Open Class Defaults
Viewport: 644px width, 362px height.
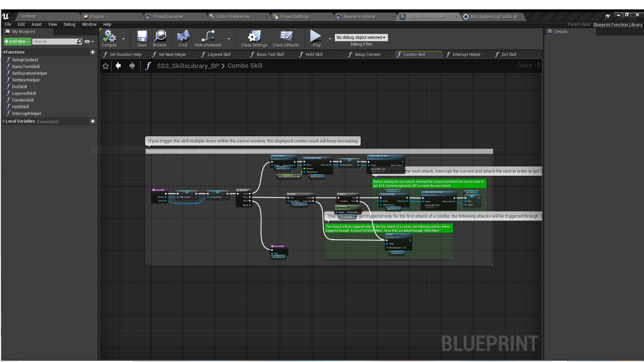[286, 38]
